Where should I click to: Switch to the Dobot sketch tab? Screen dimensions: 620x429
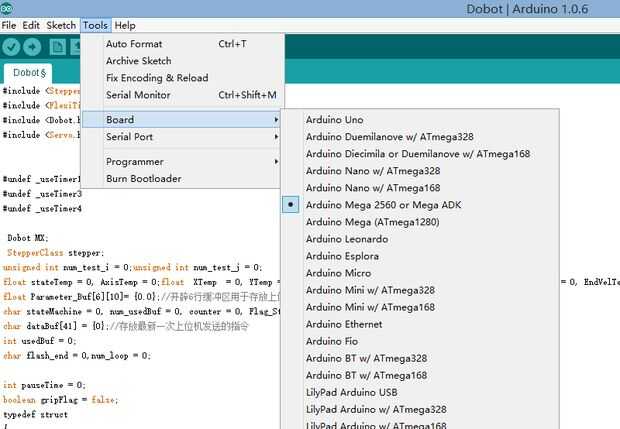tap(28, 73)
